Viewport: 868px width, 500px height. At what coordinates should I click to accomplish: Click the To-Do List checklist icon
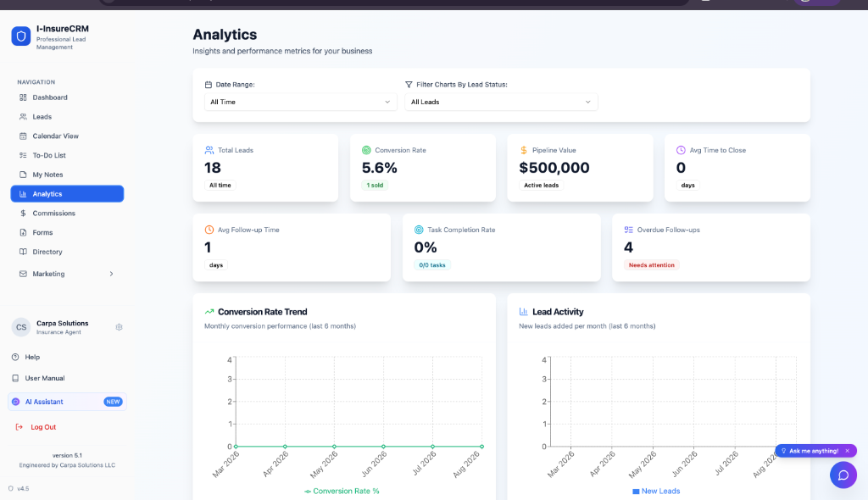coord(23,156)
